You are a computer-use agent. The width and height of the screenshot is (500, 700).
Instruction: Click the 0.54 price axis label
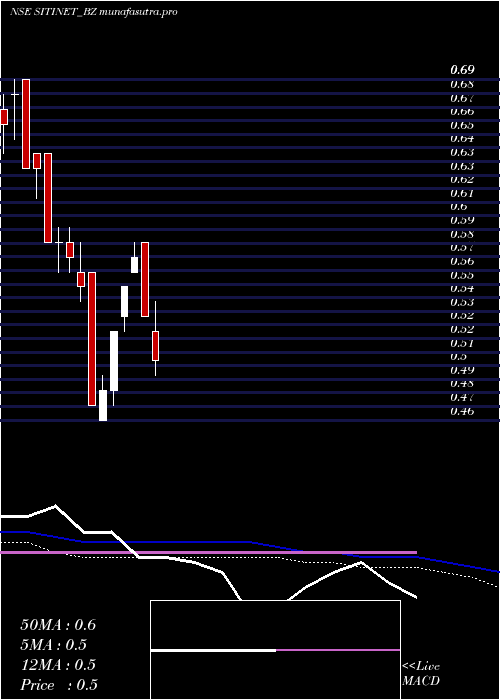(462, 288)
